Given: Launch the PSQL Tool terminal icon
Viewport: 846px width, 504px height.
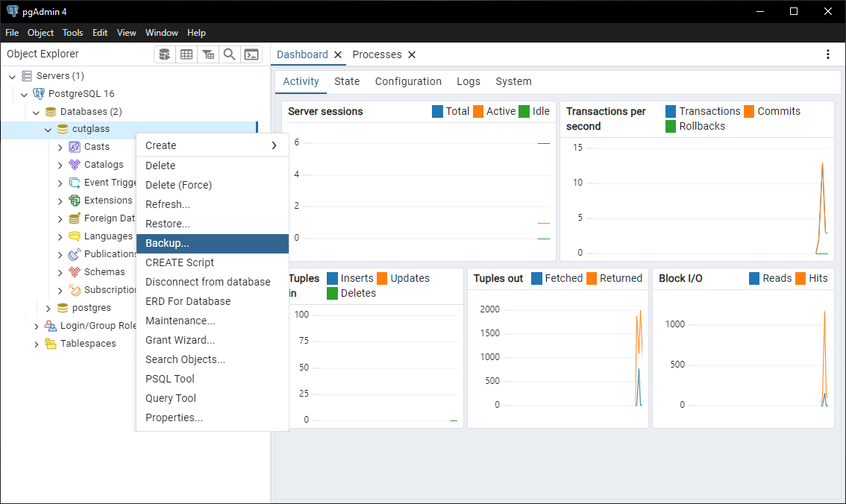Looking at the screenshot, I should [x=251, y=54].
